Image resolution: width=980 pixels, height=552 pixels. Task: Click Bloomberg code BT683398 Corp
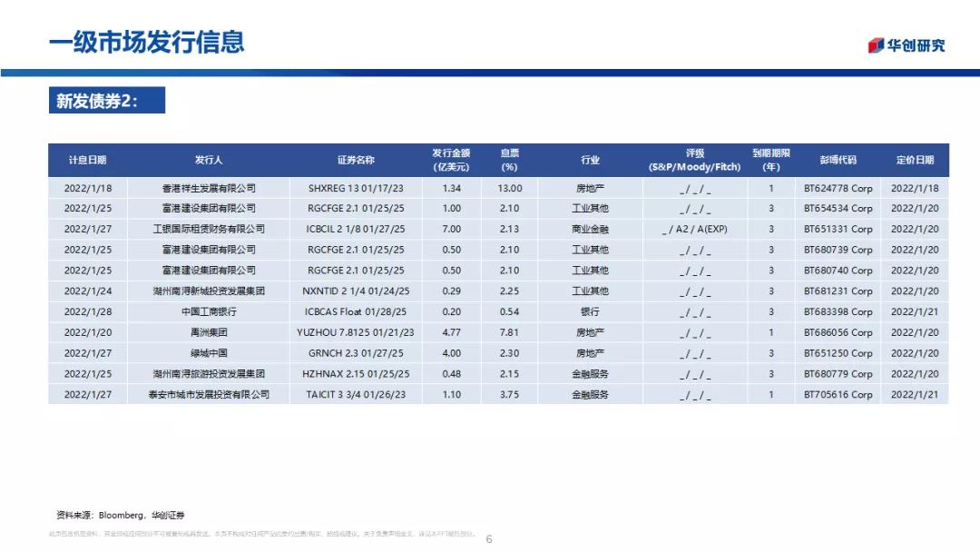(838, 311)
